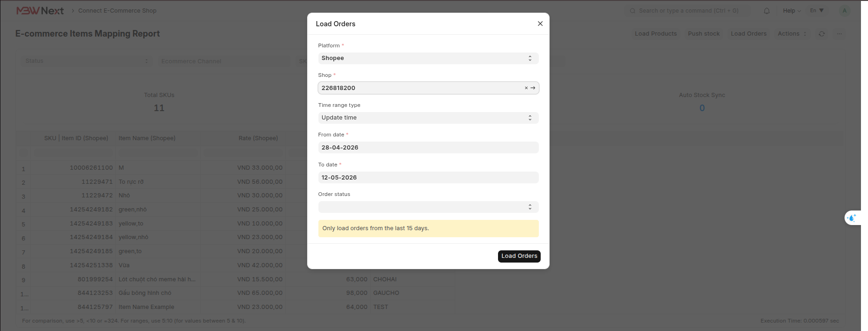Click the Total SKUs value 11

coord(159,108)
